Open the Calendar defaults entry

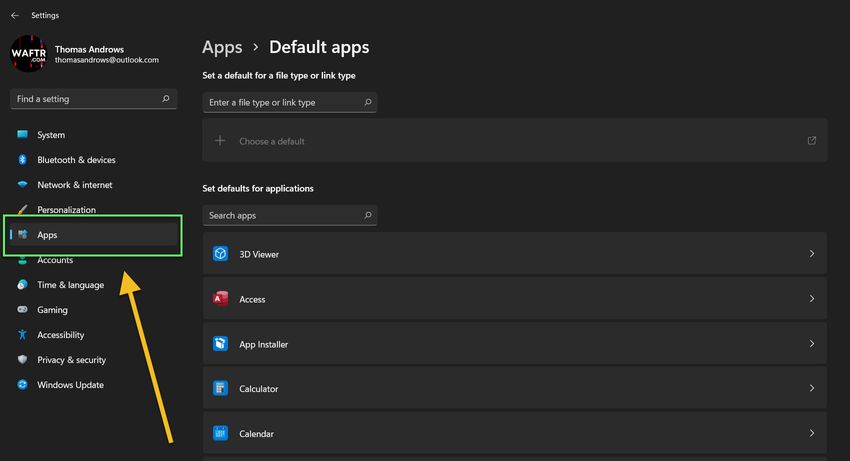(515, 433)
